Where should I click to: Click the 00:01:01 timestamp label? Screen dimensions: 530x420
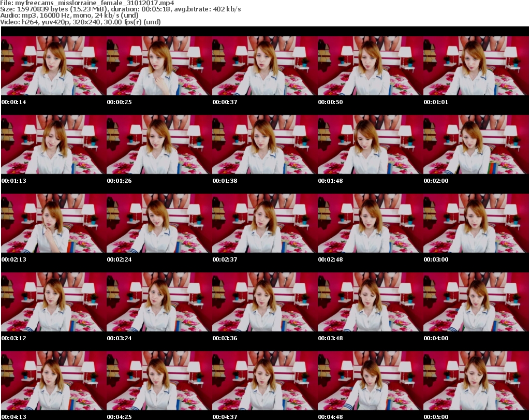(436, 102)
